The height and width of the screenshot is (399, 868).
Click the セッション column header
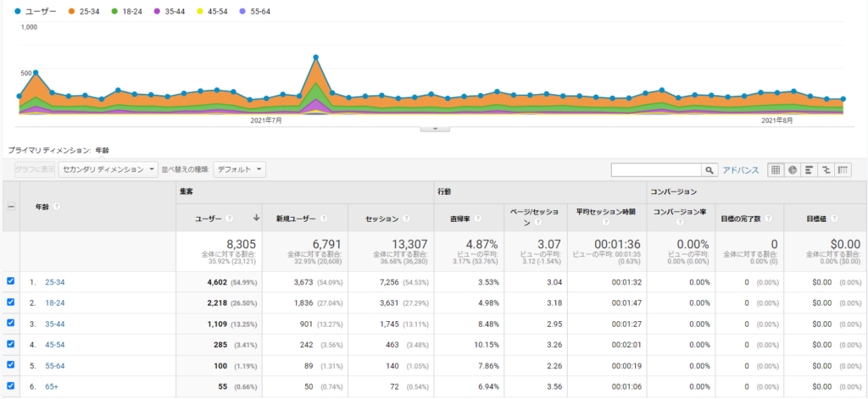click(x=381, y=218)
